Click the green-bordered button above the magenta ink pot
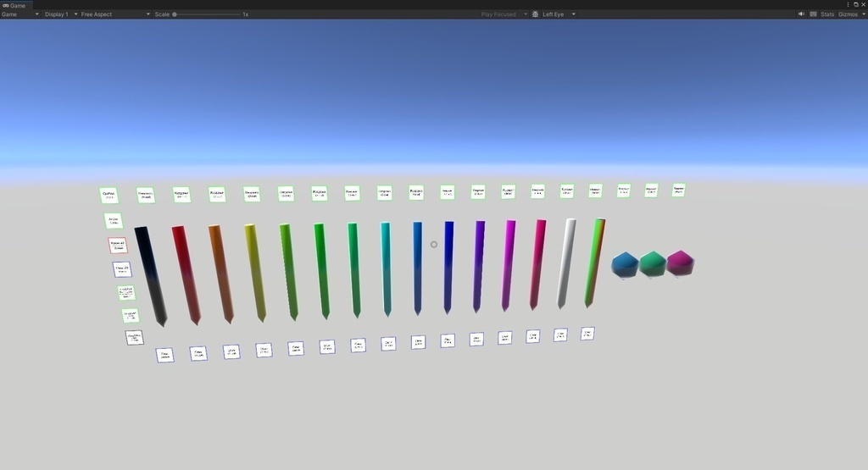The height and width of the screenshot is (470, 868). 679,190
